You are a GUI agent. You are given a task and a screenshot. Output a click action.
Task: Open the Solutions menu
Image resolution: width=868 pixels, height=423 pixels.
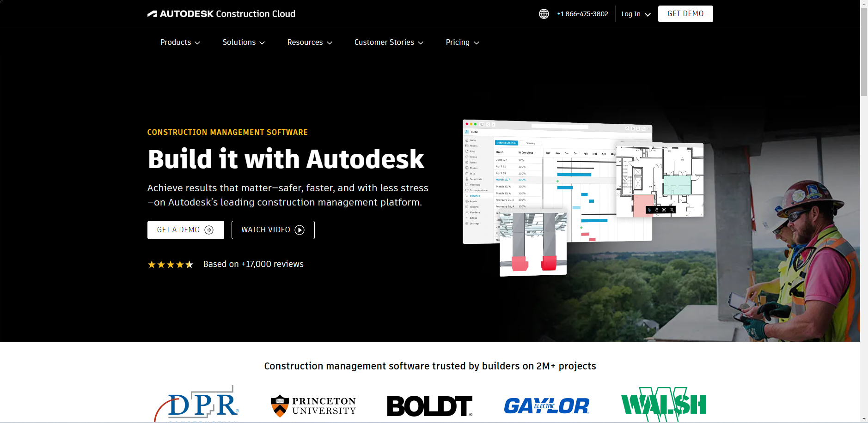(244, 42)
